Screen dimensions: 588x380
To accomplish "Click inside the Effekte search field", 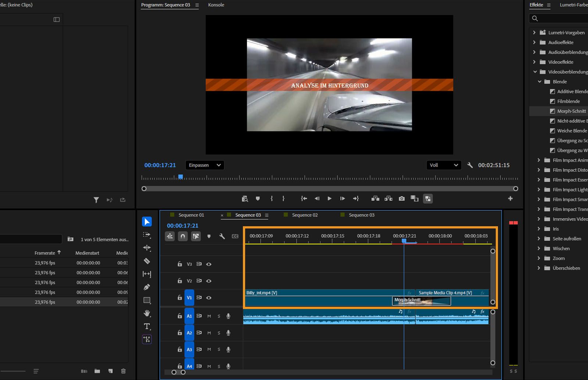I will [559, 18].
